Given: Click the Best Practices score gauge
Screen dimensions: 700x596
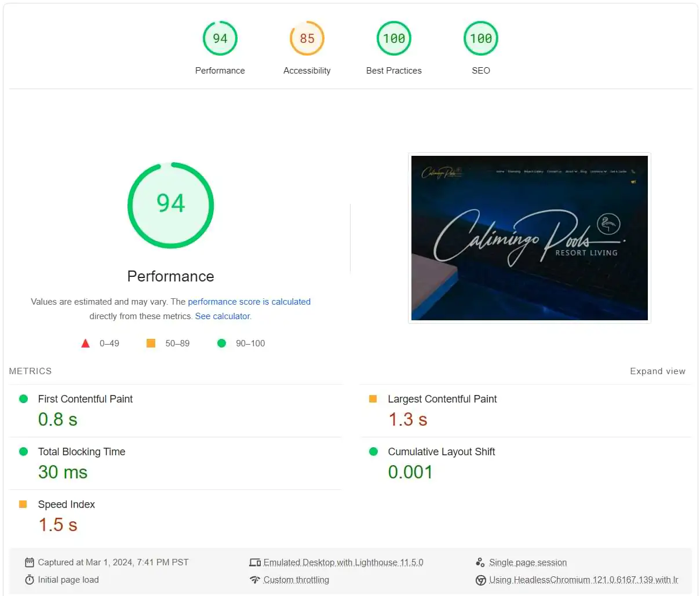Looking at the screenshot, I should coord(393,38).
